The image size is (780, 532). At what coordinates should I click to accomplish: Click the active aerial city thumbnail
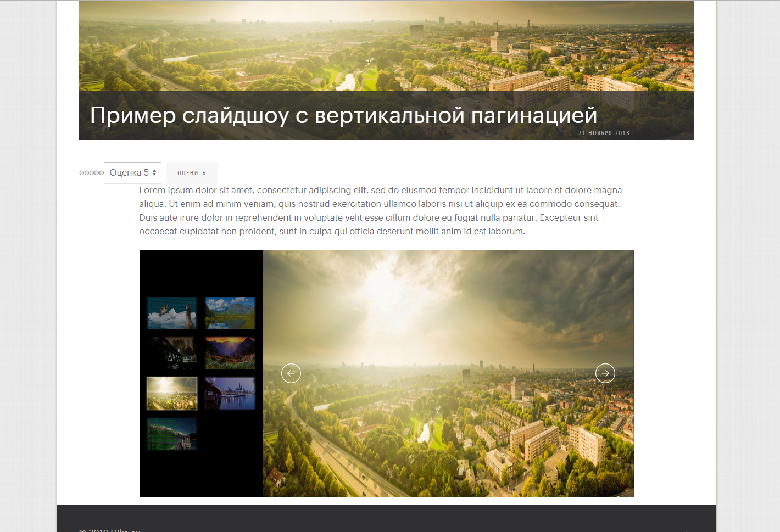point(172,393)
